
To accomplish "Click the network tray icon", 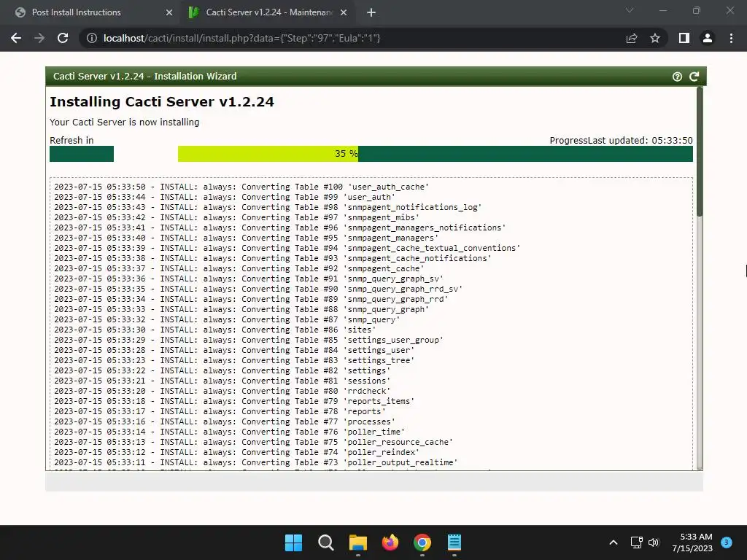I will [x=636, y=542].
